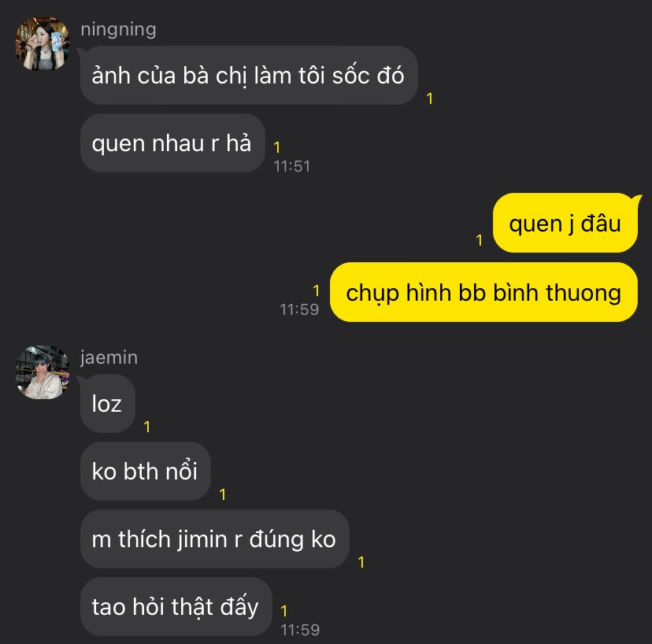Tap the 'chụp hình bb bình thuong' bubble
The height and width of the screenshot is (644, 652).
click(x=483, y=292)
